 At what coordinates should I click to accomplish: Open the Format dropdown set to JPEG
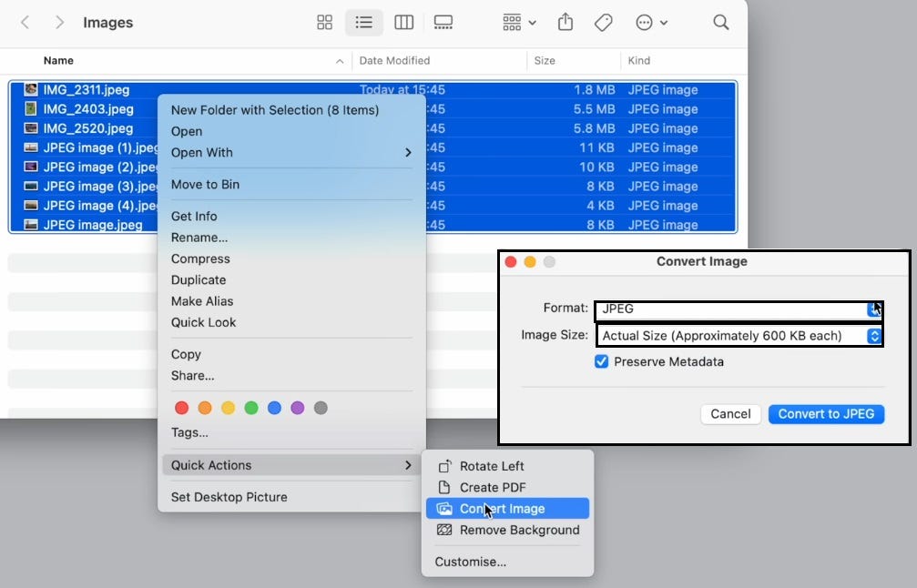pos(739,309)
